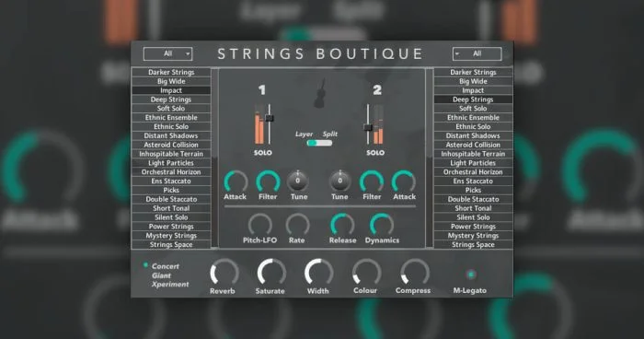Select Darker Strings in right list
This screenshot has width=644, height=339.
tap(473, 72)
